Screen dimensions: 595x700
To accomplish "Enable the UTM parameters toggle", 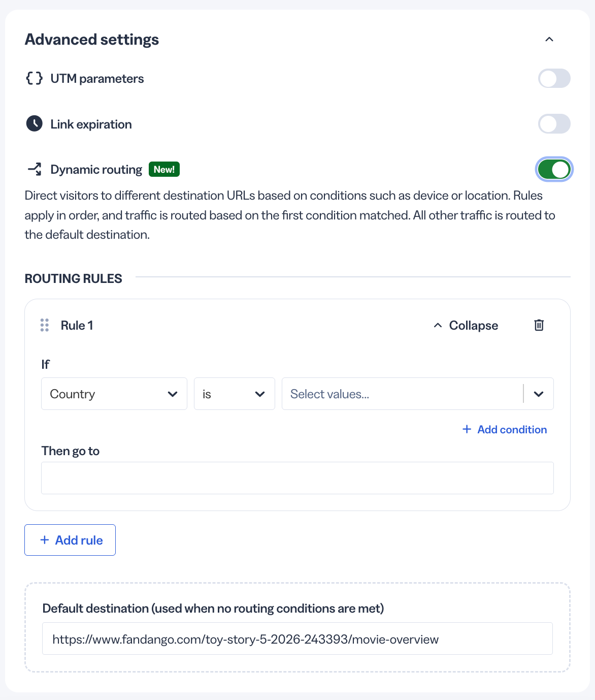I will [554, 79].
